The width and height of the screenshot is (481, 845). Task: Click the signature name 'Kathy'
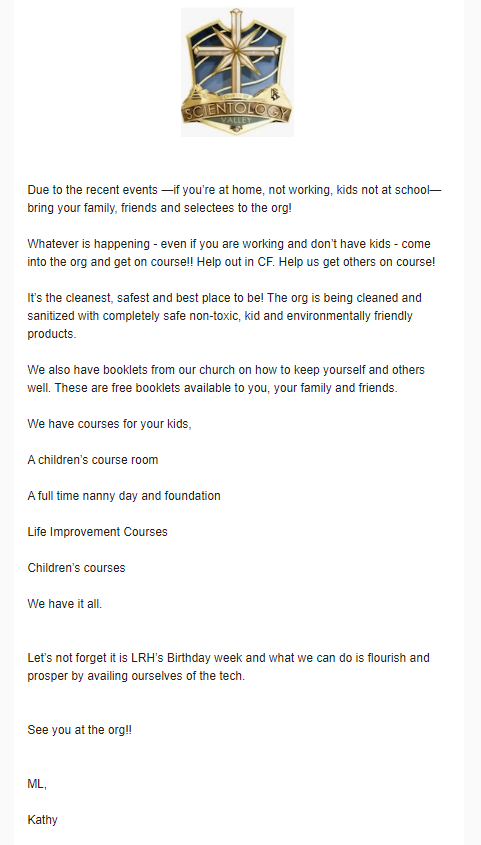[43, 820]
